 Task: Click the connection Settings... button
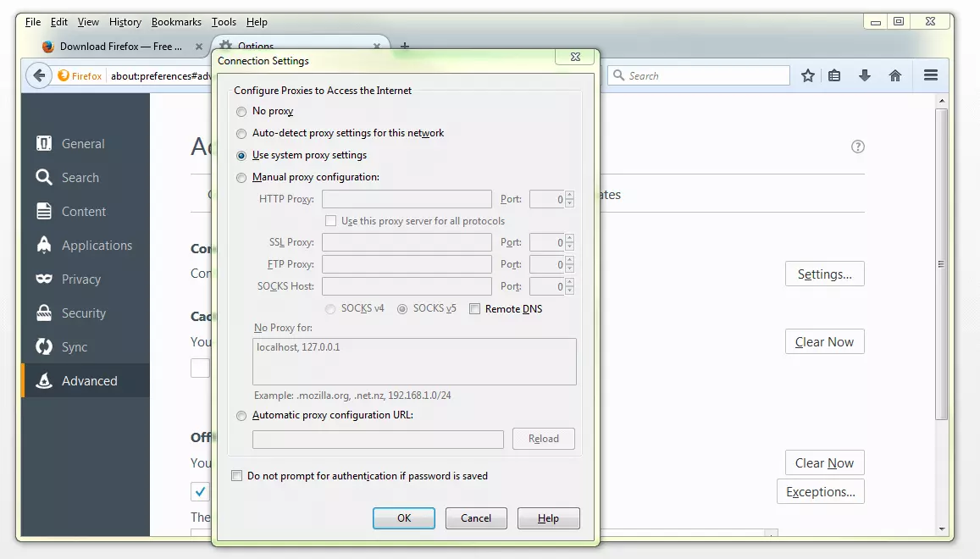824,274
